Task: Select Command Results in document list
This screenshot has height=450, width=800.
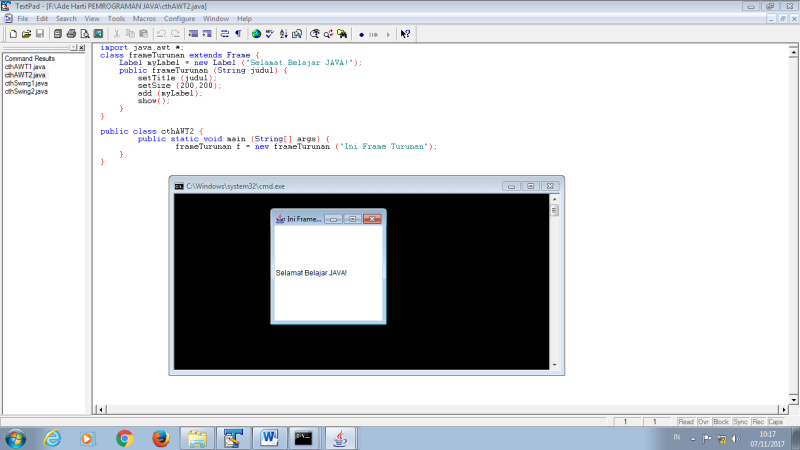Action: [x=30, y=59]
